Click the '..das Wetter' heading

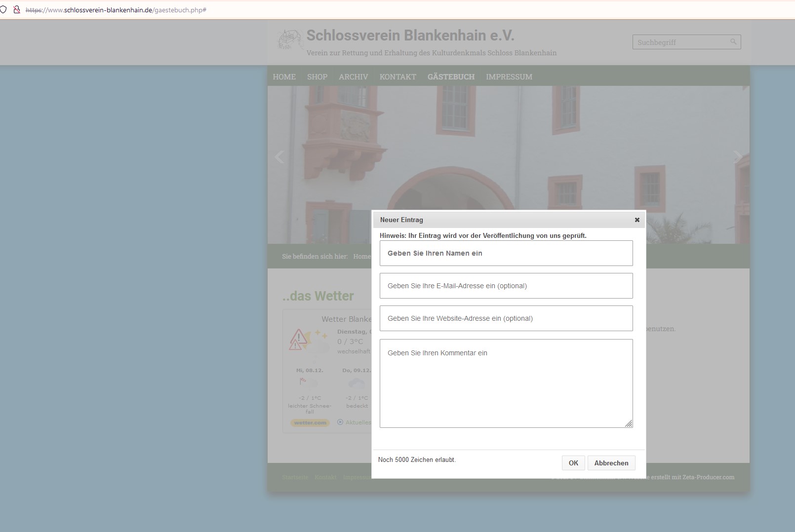[318, 296]
